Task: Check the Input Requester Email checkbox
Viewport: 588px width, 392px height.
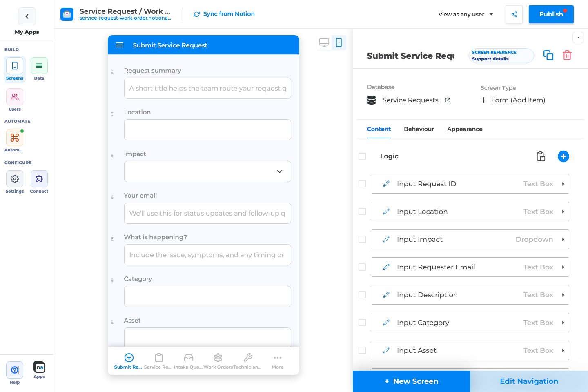Action: pos(362,267)
